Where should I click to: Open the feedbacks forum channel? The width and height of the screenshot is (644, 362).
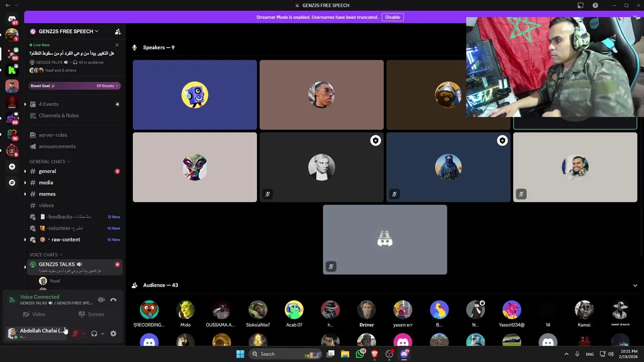[x=75, y=217]
